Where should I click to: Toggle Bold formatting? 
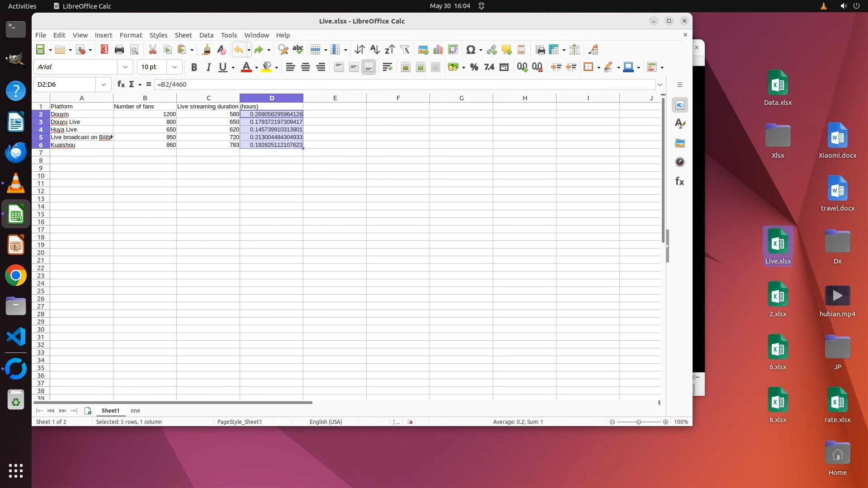click(194, 67)
